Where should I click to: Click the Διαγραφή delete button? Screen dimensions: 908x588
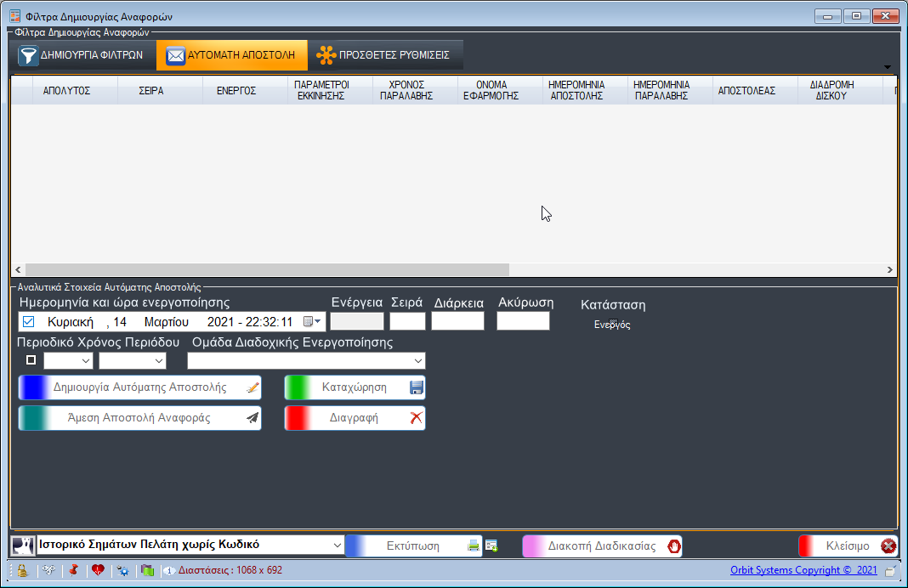(x=355, y=418)
